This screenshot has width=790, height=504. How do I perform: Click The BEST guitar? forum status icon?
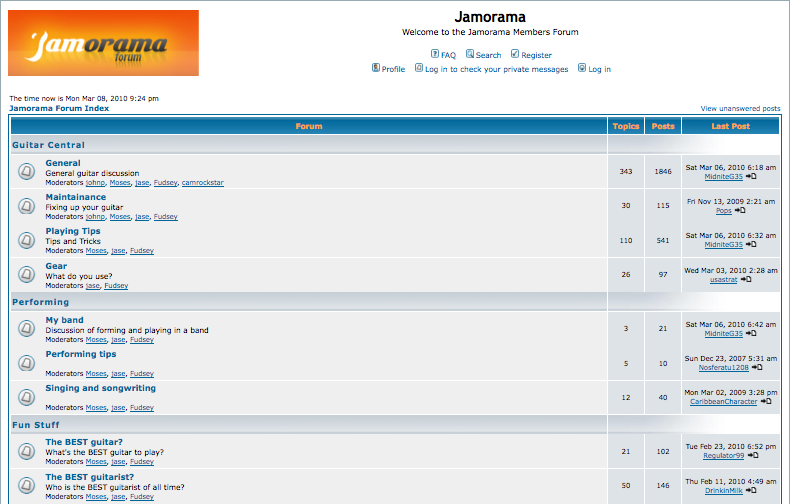pos(26,451)
